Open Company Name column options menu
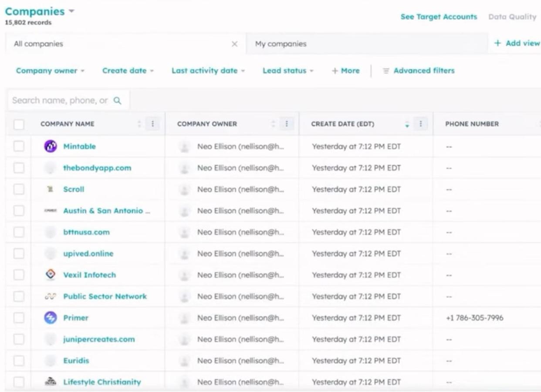Viewport: 541px width, 392px height. point(152,124)
